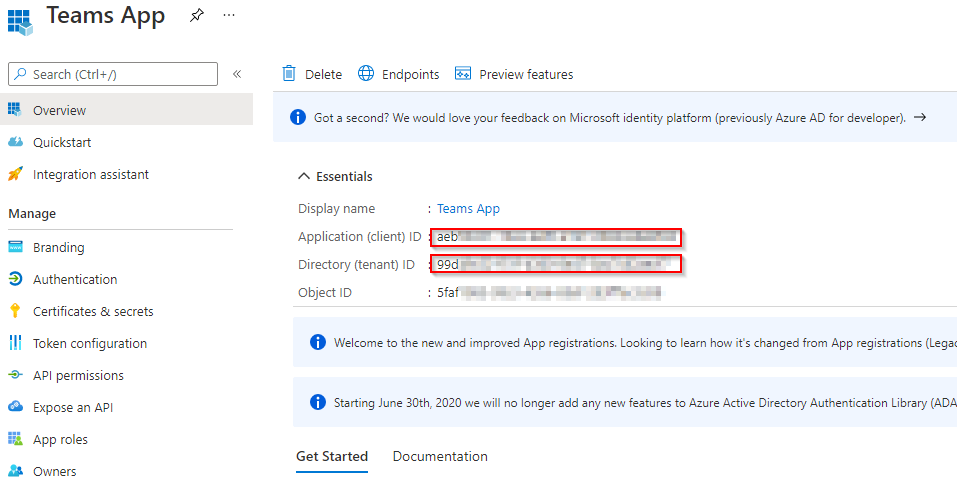Open Owners page
Viewport: 957px width, 488px height.
[x=55, y=472]
